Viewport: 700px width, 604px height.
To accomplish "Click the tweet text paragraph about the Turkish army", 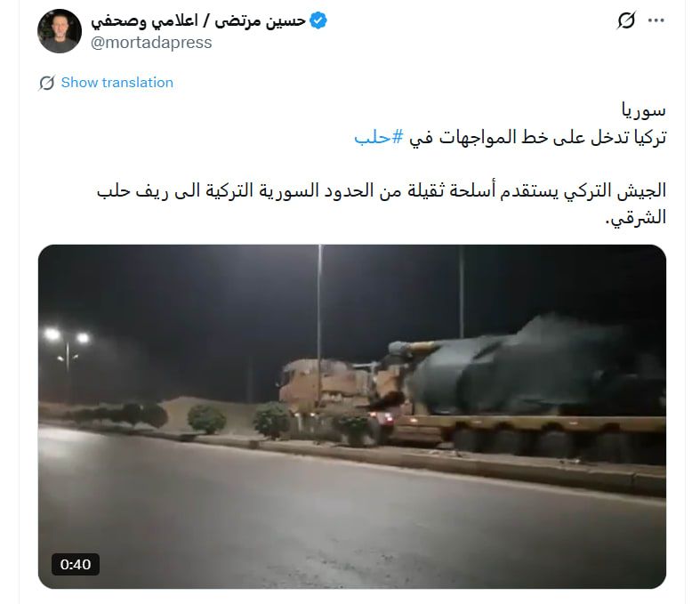I will [x=382, y=204].
